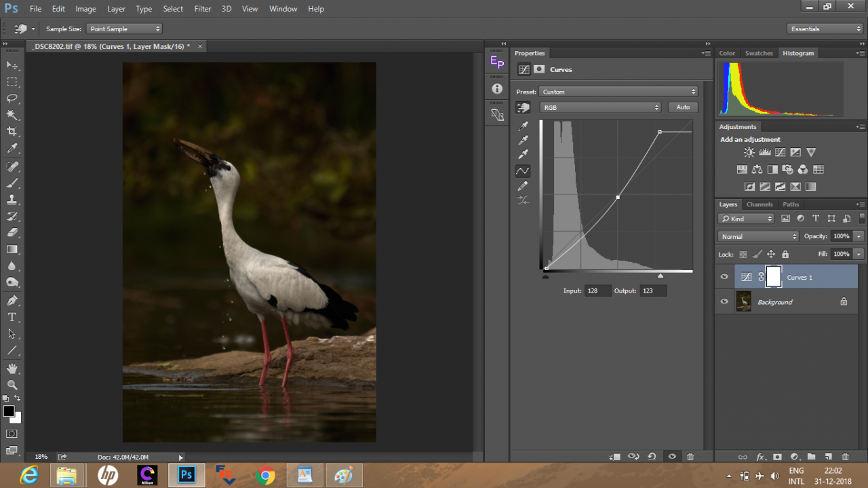
Task: Click the Auto button in Curves
Action: point(683,107)
